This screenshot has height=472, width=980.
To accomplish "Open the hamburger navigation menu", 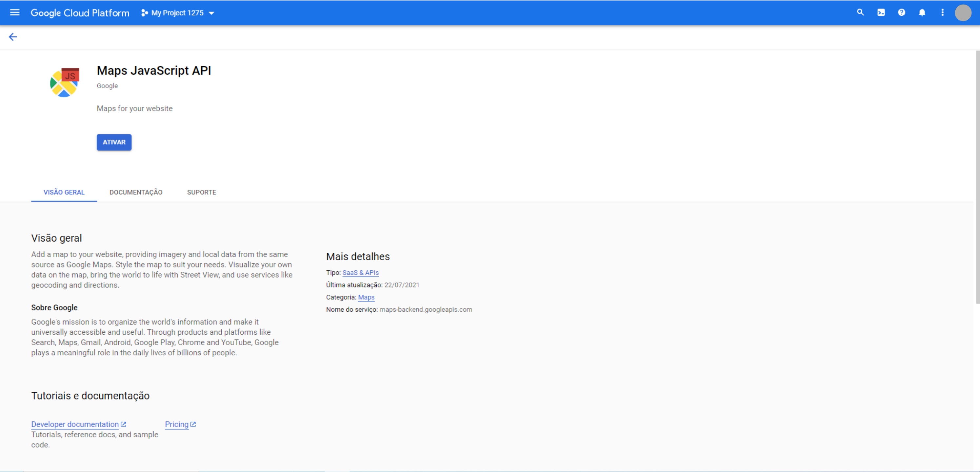I will (14, 12).
